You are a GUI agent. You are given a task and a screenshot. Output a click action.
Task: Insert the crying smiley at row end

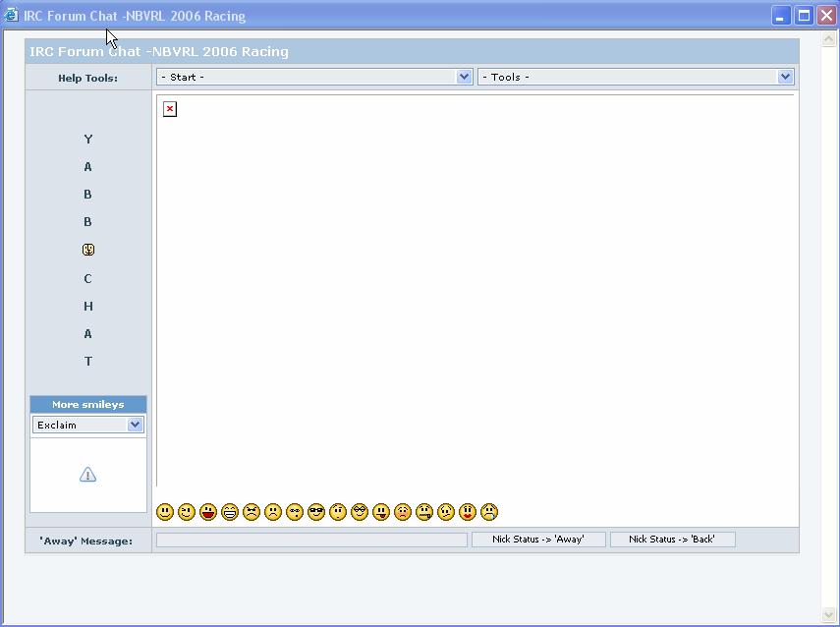pyautogui.click(x=489, y=512)
